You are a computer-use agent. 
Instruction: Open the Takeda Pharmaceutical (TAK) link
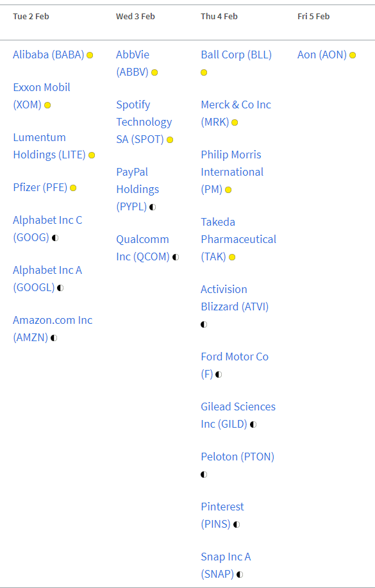[x=238, y=239]
